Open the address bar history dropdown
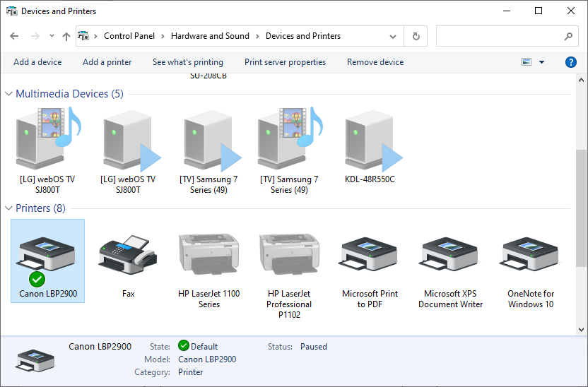 click(393, 37)
